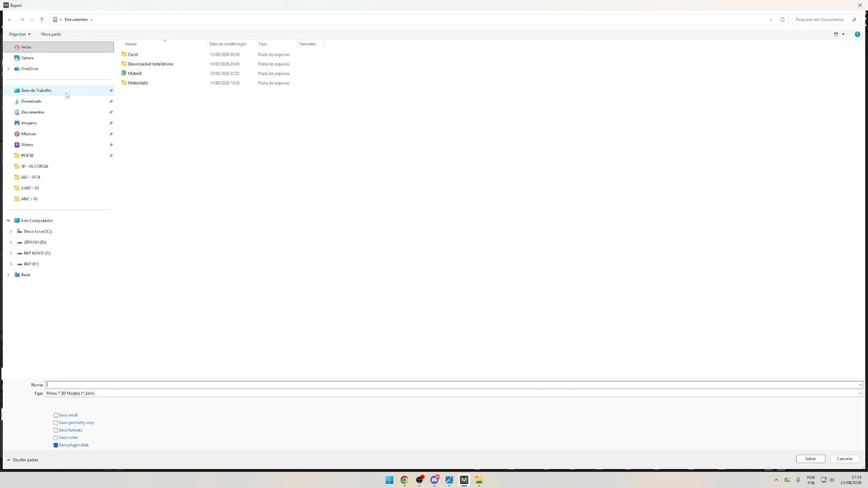Show hidden system tray icons
This screenshot has height=488, width=868.
click(776, 480)
